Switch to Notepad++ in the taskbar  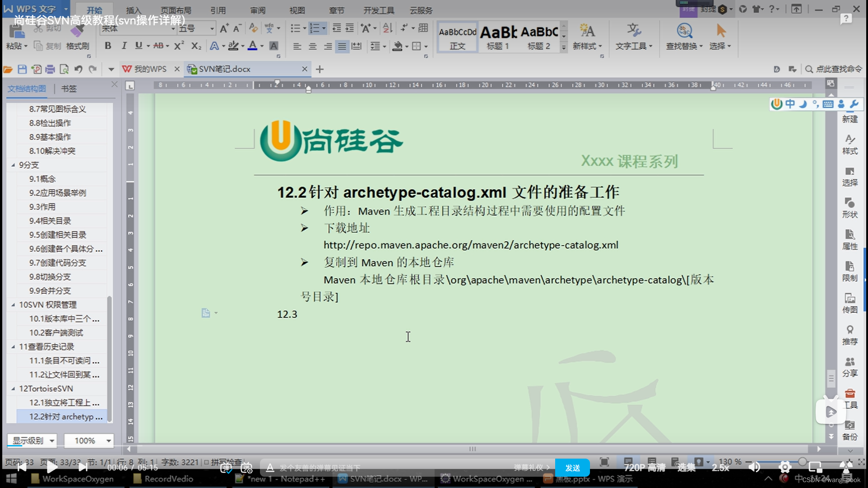pyautogui.click(x=280, y=479)
